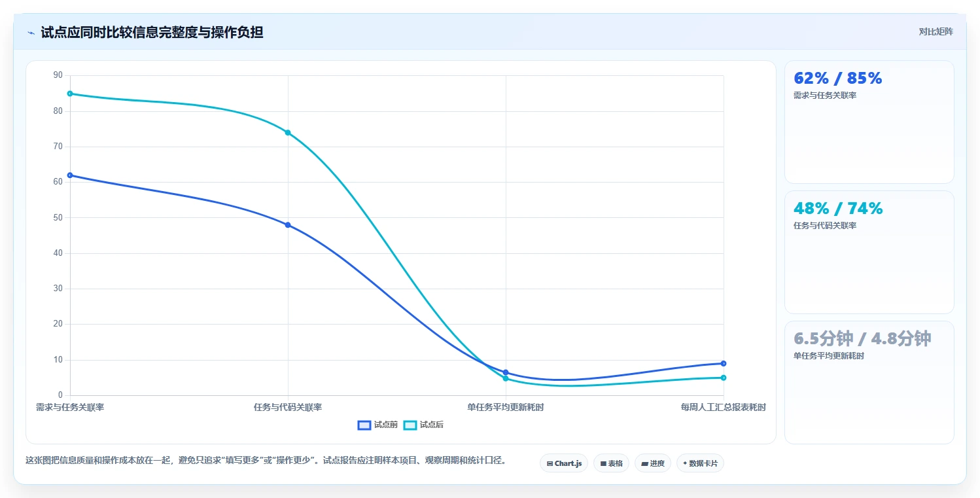Click y-axis tick label 80
The height and width of the screenshot is (498, 980).
[x=58, y=111]
